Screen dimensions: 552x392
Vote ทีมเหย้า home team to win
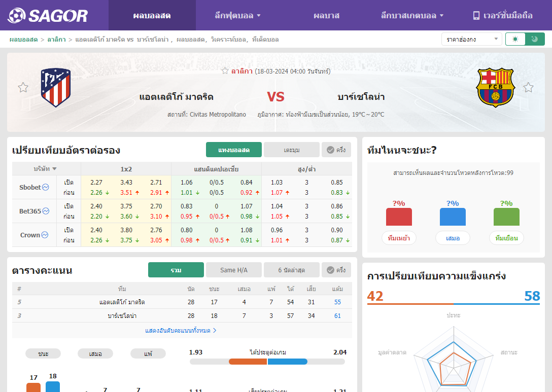click(399, 238)
